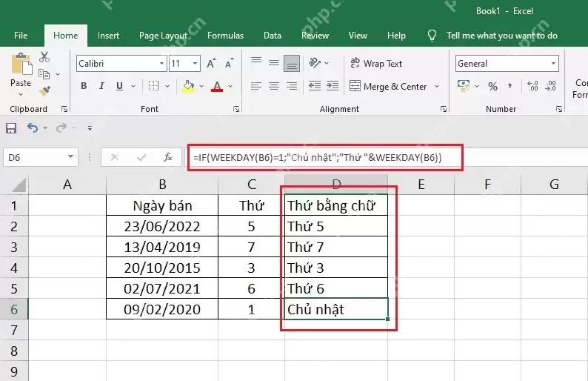Click the Select All corner triangle
Image resolution: width=588 pixels, height=381 pixels.
[18, 185]
